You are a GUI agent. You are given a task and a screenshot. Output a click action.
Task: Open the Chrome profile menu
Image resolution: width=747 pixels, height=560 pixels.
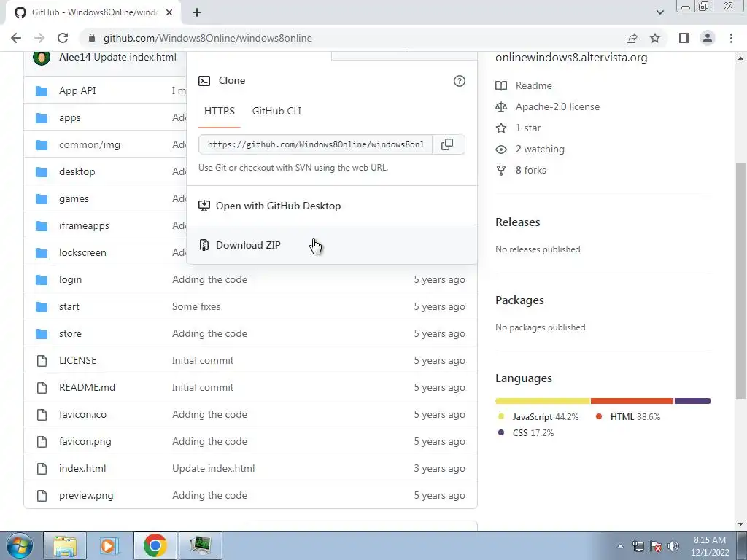tap(708, 38)
